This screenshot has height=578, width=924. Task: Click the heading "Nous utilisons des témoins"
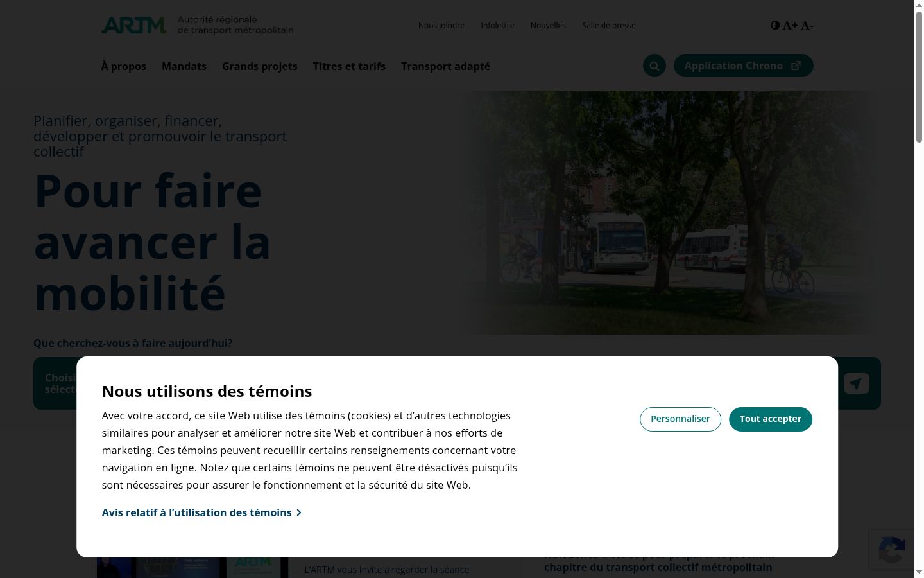coord(207,391)
